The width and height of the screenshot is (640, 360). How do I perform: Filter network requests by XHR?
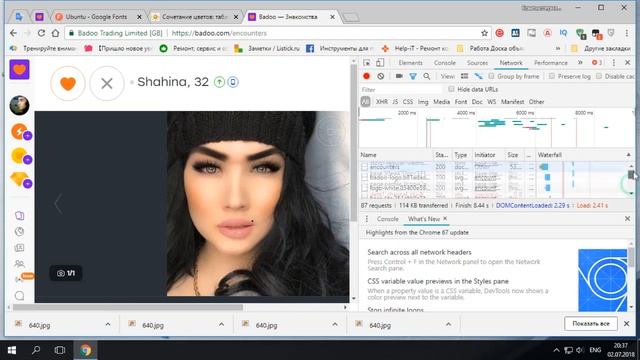(x=382, y=102)
